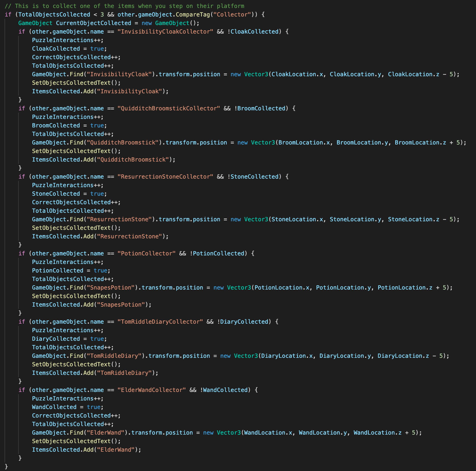Viewport: 476px width, 471px height.
Task: Click ItemsCollected.Add("InvisibilityCloak") line
Action: click(x=100, y=91)
